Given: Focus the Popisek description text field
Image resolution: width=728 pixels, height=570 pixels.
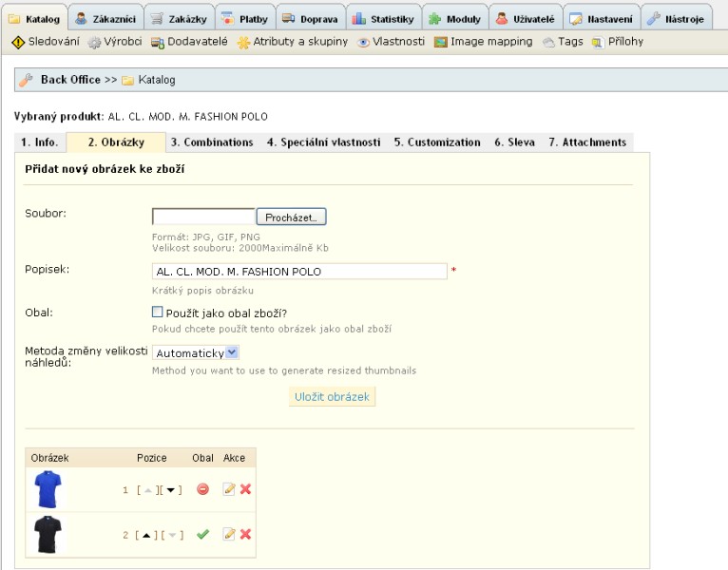Looking at the screenshot, I should tap(299, 272).
